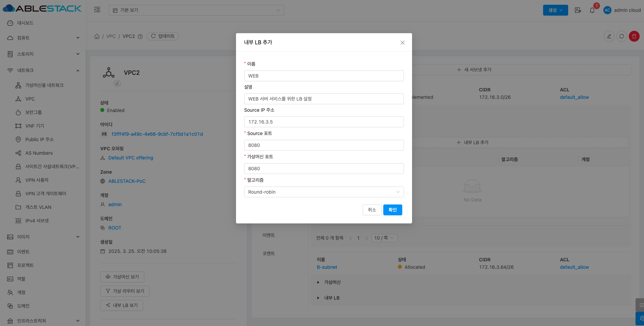Expand the 컴퓨트 sidebar menu

[x=43, y=38]
